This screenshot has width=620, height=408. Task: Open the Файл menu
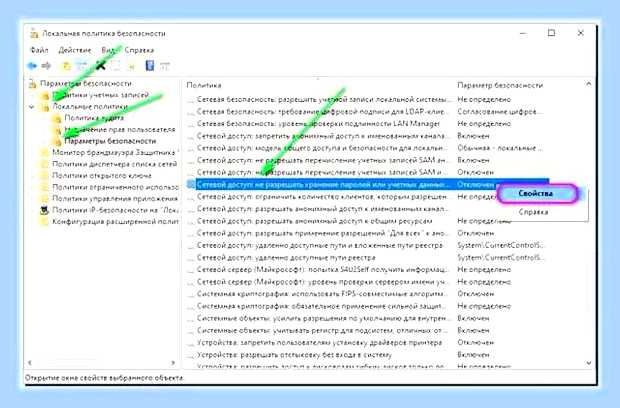coord(39,50)
